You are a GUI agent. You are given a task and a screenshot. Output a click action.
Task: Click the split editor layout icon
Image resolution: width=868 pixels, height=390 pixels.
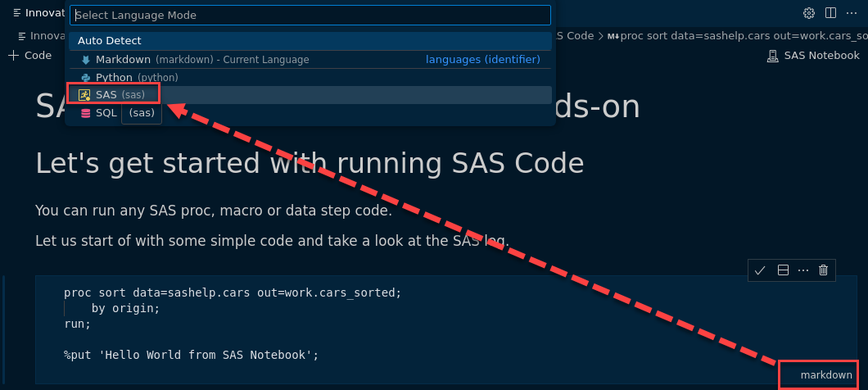coord(830,13)
